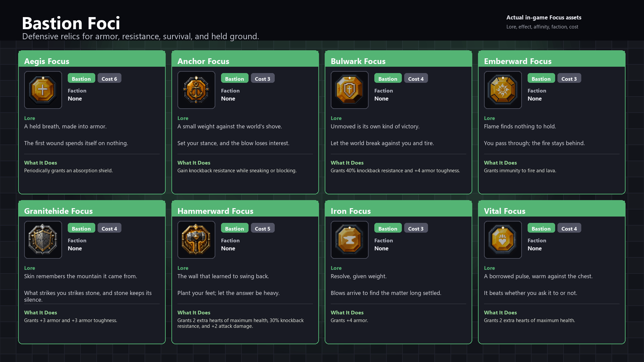Click the Lore heading on Hammerward Focus

click(x=183, y=268)
